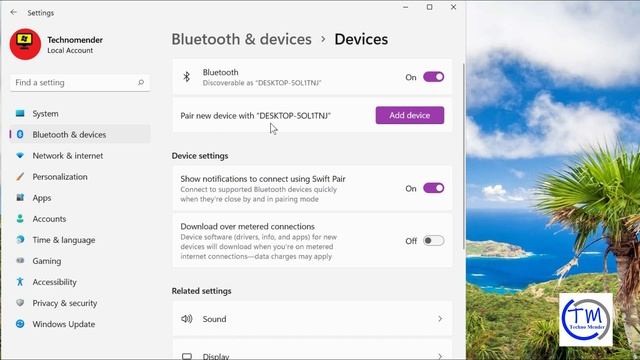Click the Sound related setting
640x360 pixels.
[x=312, y=319]
